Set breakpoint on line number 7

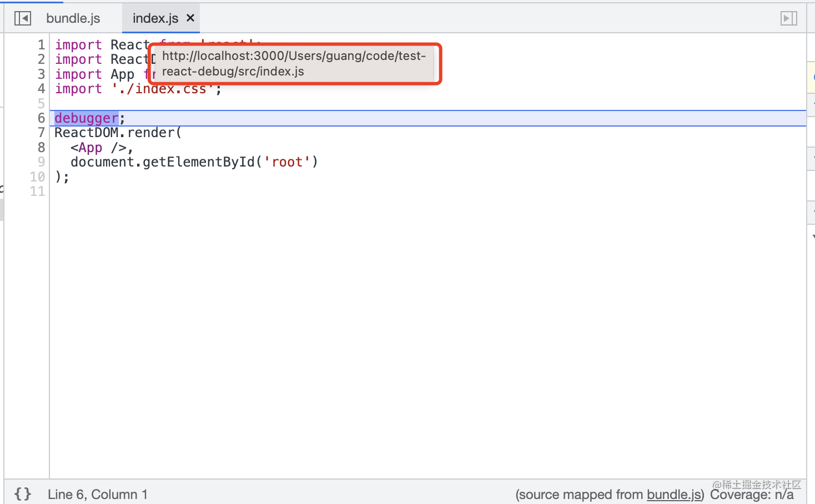[41, 133]
